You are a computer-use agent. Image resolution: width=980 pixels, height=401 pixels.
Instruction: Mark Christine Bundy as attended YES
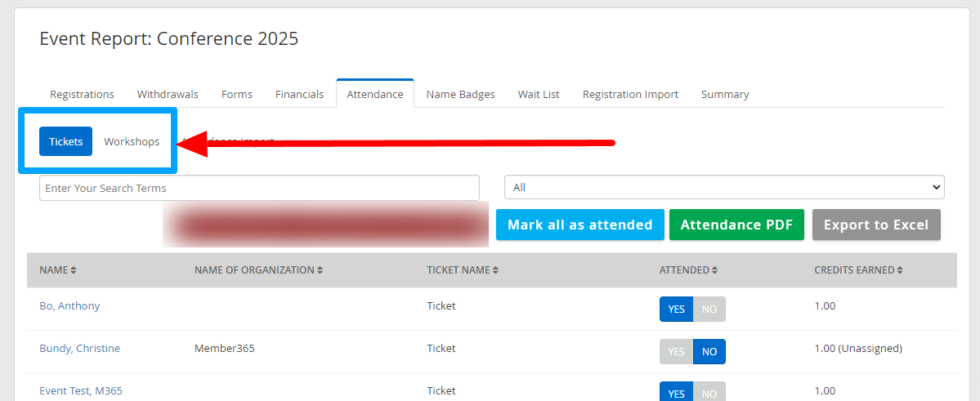pyautogui.click(x=676, y=352)
